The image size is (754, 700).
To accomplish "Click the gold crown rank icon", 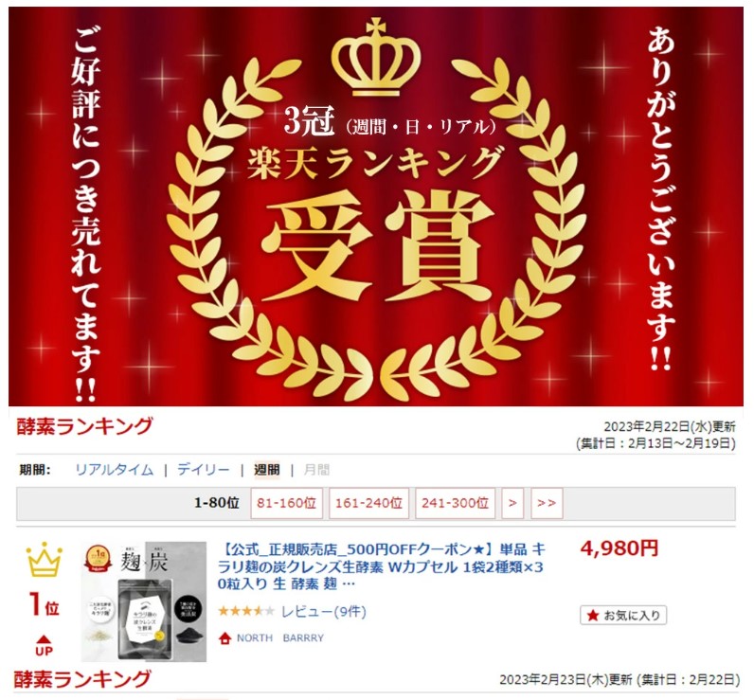I will tap(44, 560).
